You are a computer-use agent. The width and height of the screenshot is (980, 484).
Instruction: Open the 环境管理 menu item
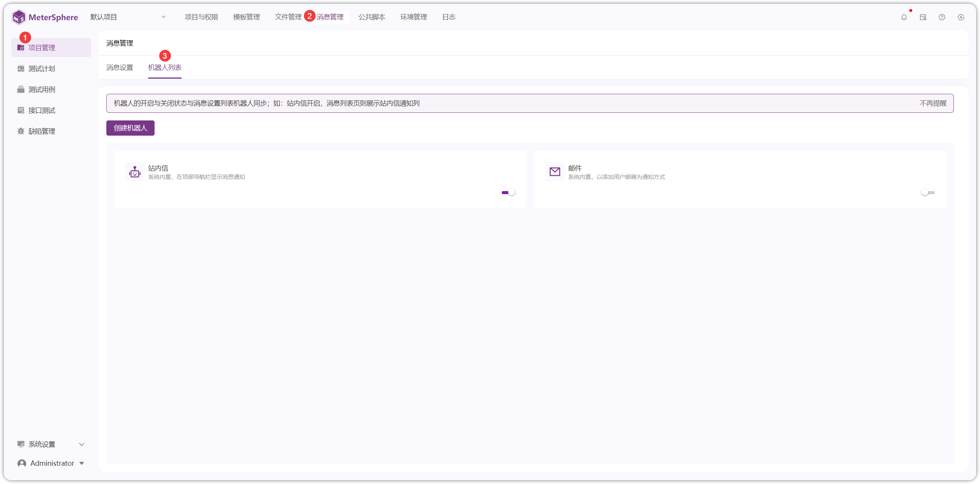(414, 17)
